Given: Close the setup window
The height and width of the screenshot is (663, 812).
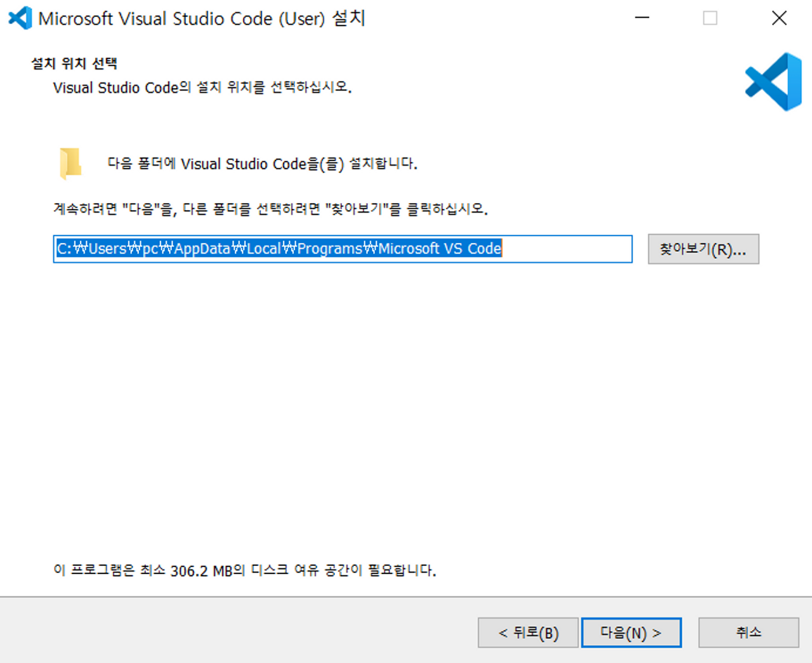Looking at the screenshot, I should 780,18.
